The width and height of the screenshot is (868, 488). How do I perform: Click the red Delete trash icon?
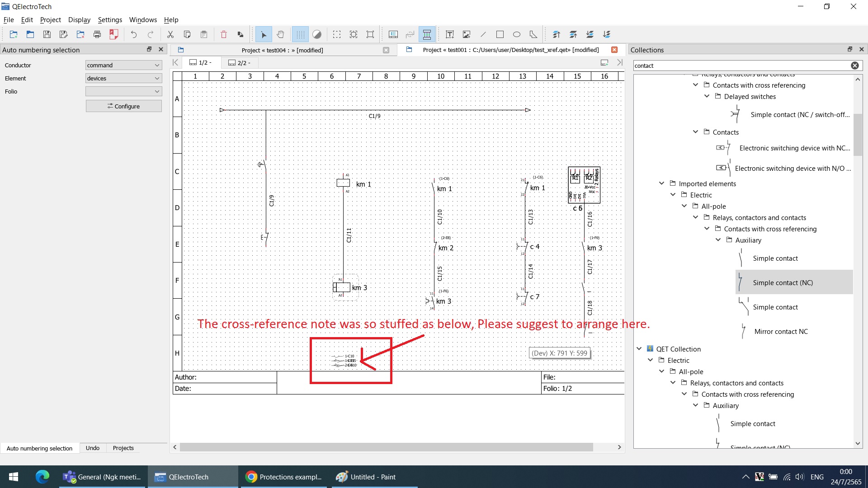(223, 34)
